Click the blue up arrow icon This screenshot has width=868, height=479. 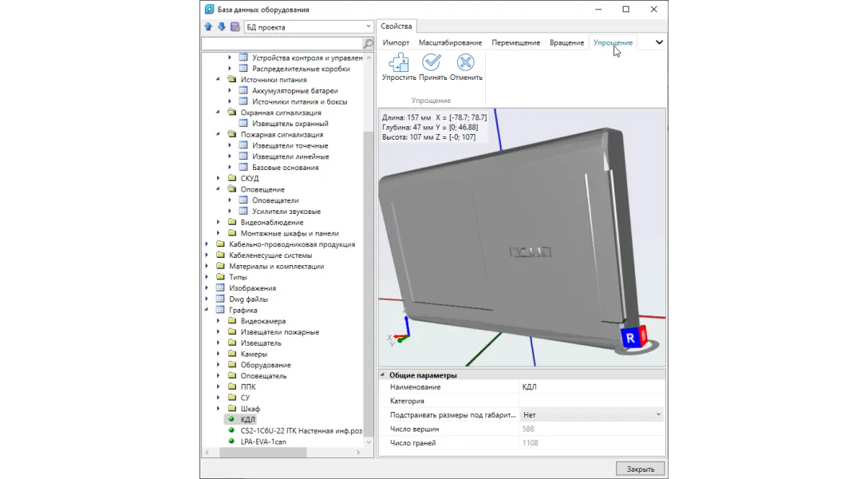click(208, 27)
